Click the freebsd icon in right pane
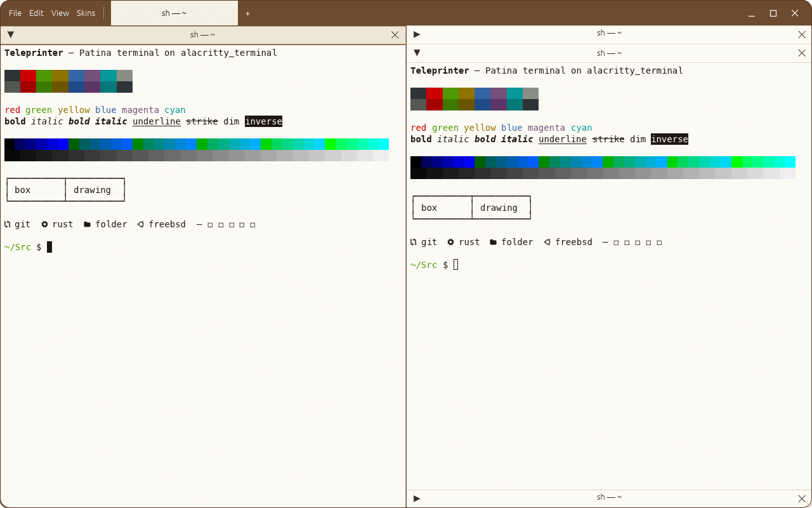Viewport: 812px width, 508px height. [x=547, y=242]
